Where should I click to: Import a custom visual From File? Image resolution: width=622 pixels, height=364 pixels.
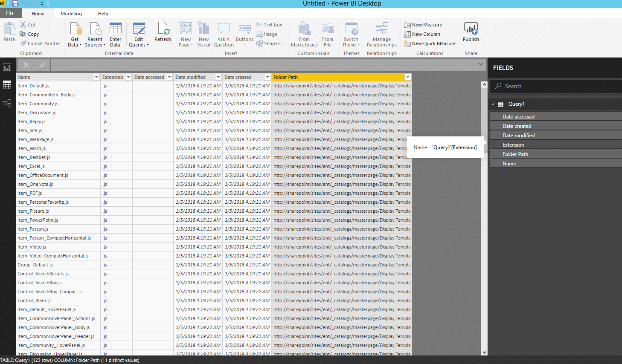tap(328, 35)
